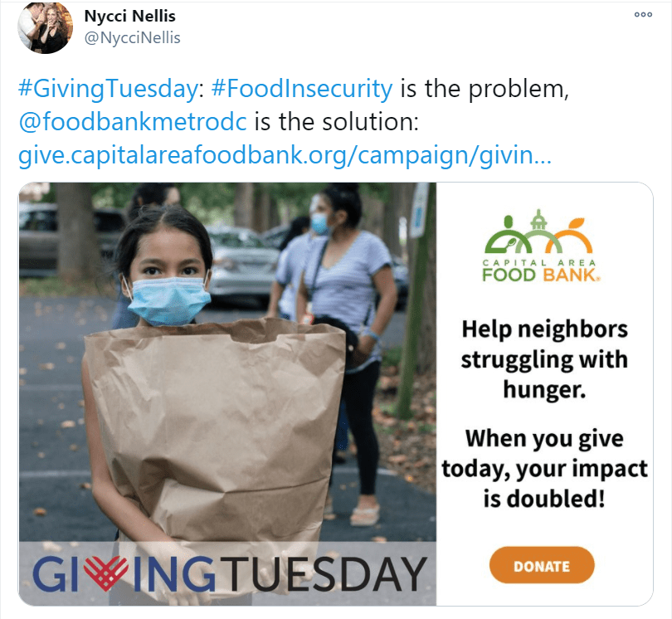Click the GivingTuesday heart logo banner

[x=227, y=573]
